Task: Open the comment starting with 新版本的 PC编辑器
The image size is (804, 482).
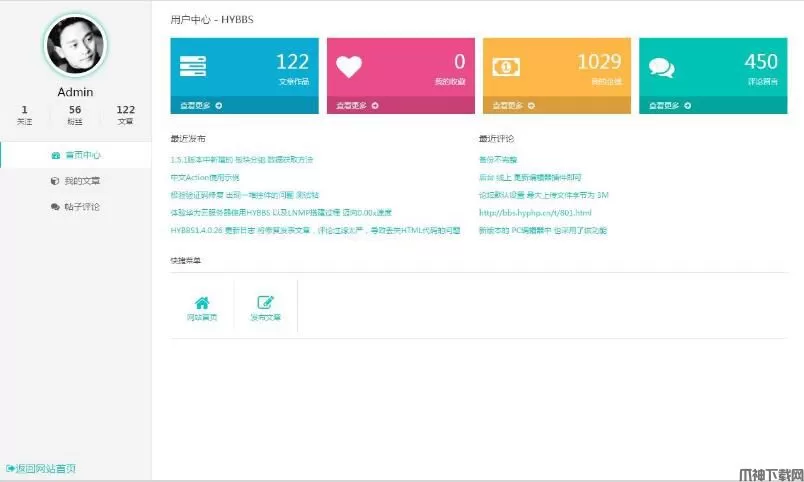Action: coord(542,230)
